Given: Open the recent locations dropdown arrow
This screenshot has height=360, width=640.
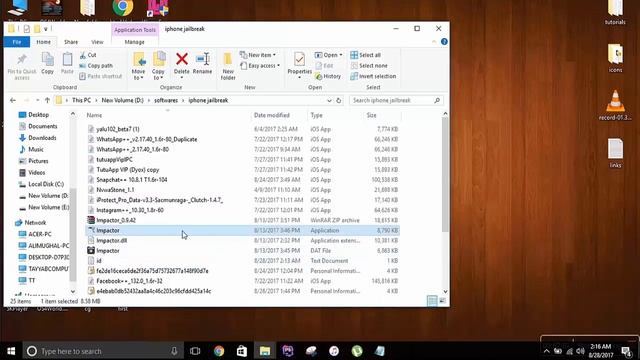Looking at the screenshot, I should tap(37, 100).
